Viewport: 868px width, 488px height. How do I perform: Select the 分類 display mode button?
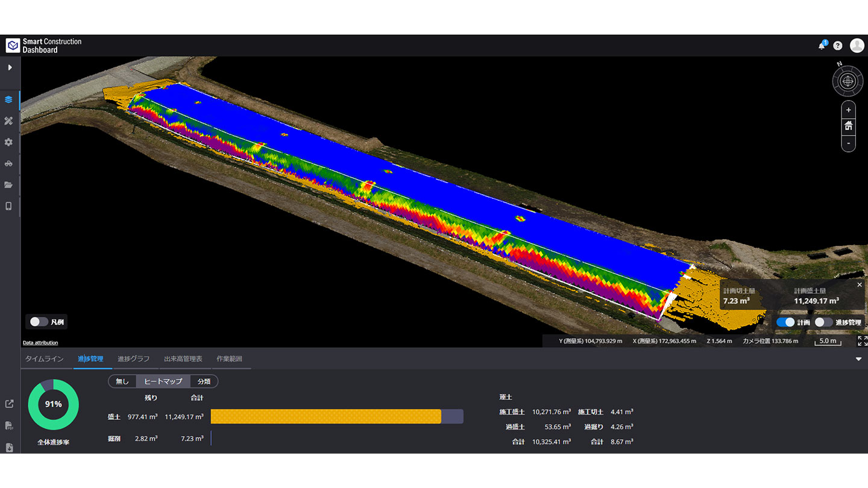pyautogui.click(x=204, y=381)
